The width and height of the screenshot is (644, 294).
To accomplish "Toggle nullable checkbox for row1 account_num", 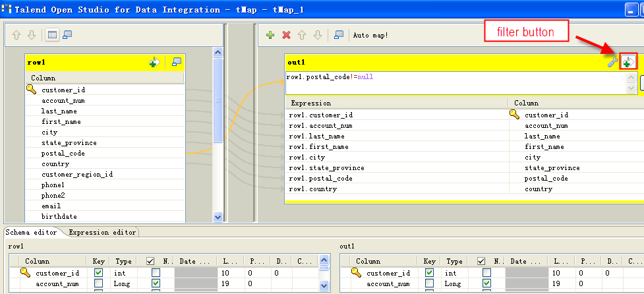I will tap(156, 283).
